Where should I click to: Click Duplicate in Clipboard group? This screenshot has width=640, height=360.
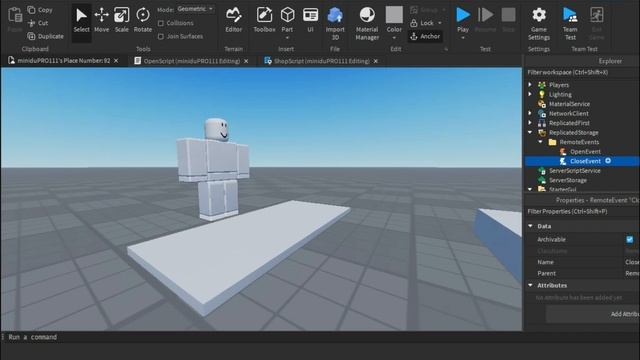point(45,36)
